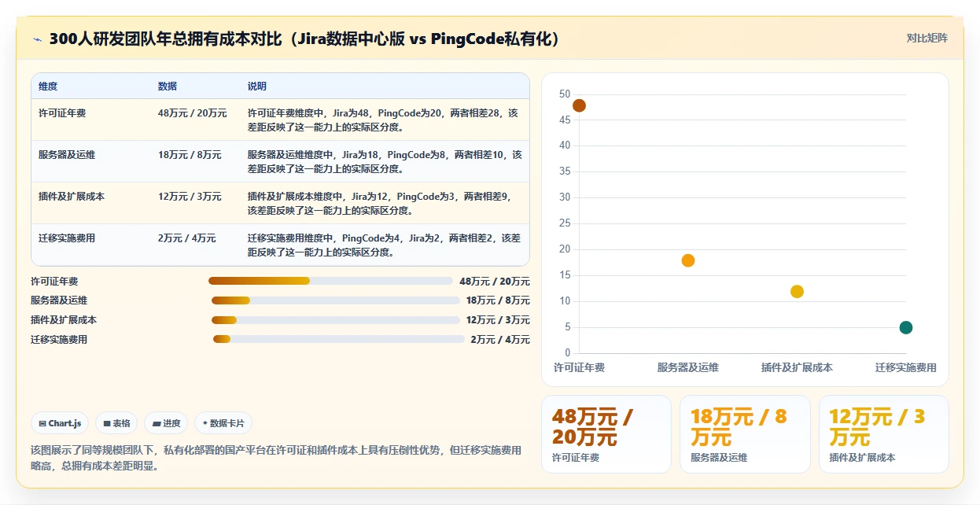Click the small icon before the title
The width and height of the screenshot is (980, 505).
pyautogui.click(x=37, y=39)
